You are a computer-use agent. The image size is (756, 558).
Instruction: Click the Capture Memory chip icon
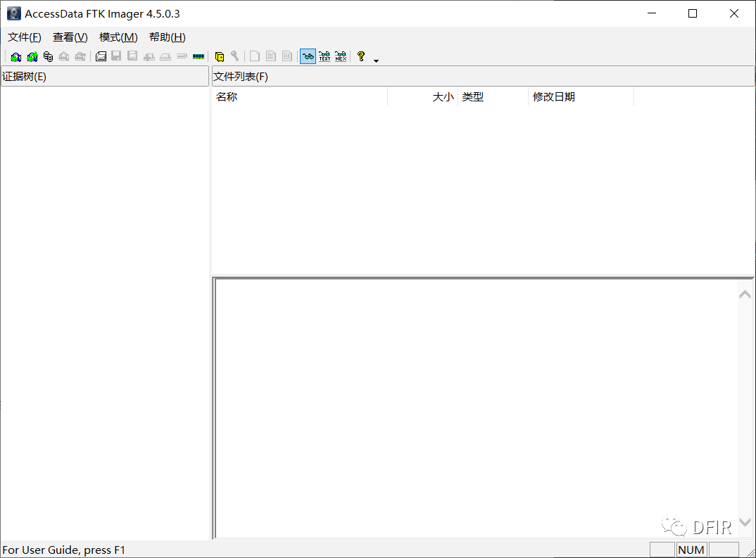pos(199,57)
